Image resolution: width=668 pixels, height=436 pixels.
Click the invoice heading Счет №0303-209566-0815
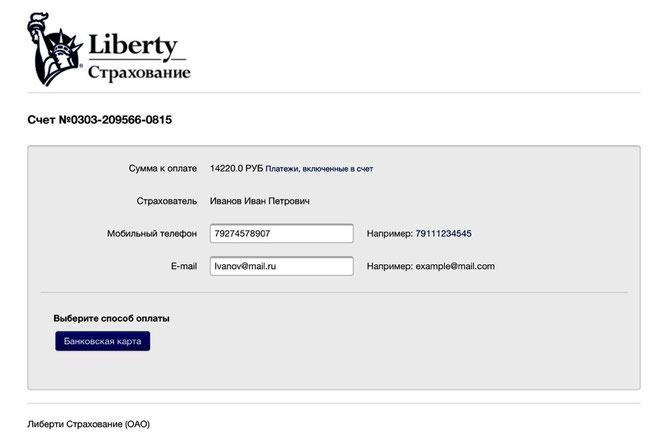pyautogui.click(x=100, y=120)
